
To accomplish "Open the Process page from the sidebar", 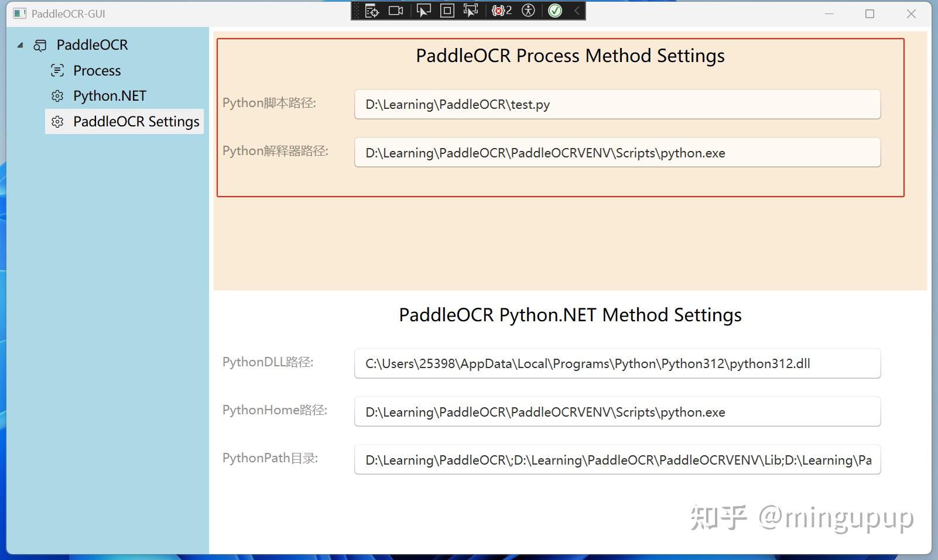I will click(x=96, y=70).
